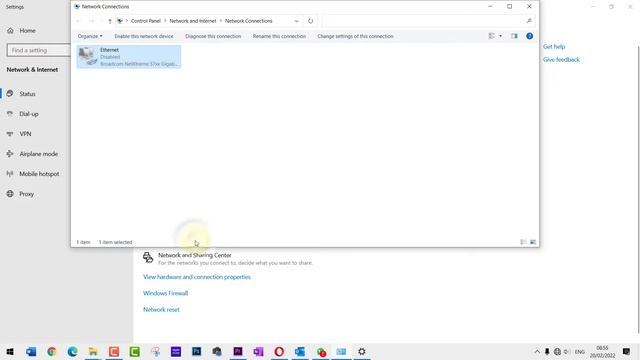Open Microsoft Edge from the taskbar
The height and width of the screenshot is (360, 640).
tap(72, 351)
